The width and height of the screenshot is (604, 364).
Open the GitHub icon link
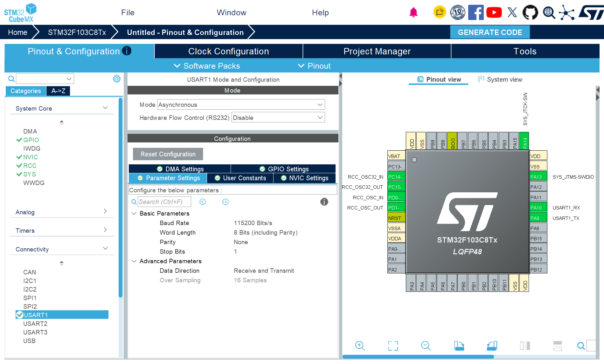click(x=530, y=12)
